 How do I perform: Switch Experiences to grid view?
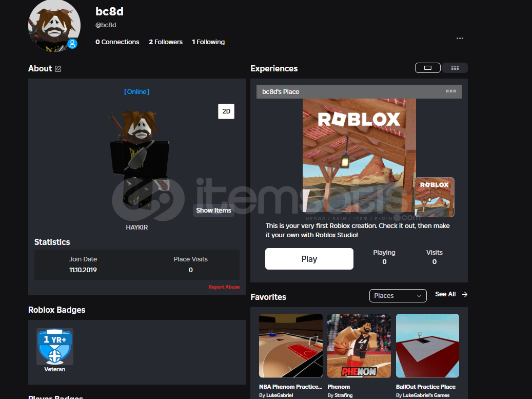(x=455, y=68)
